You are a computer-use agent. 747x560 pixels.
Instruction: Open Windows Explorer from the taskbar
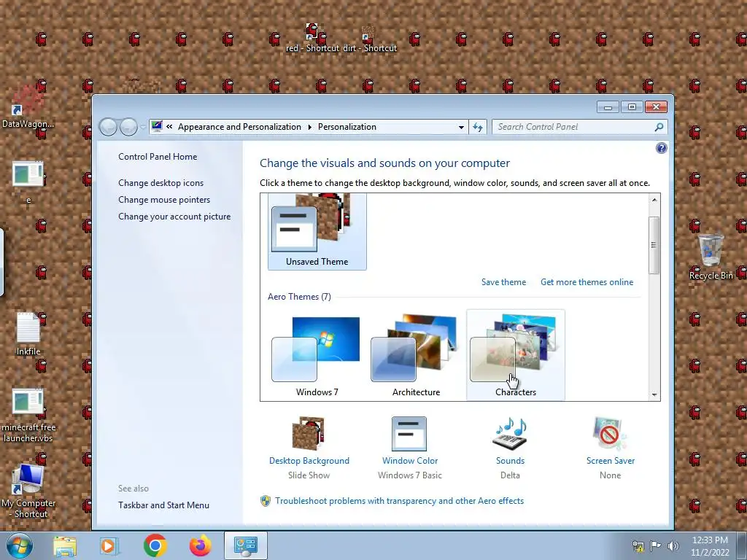coord(65,545)
